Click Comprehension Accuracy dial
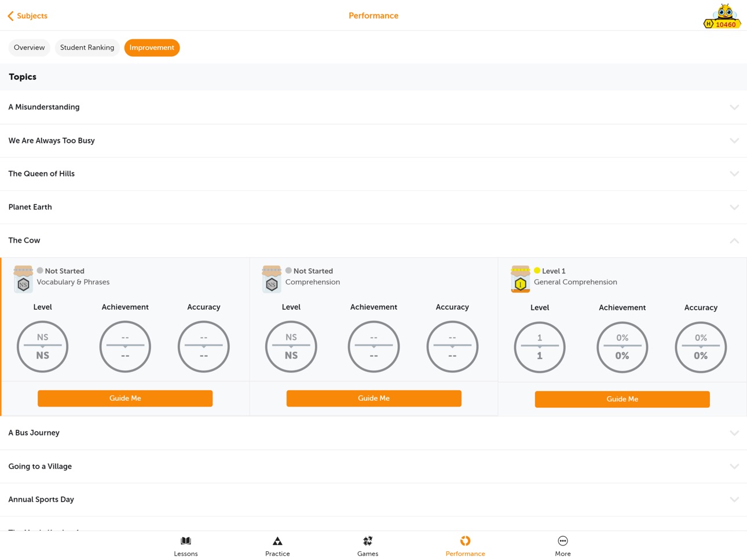 (x=452, y=346)
